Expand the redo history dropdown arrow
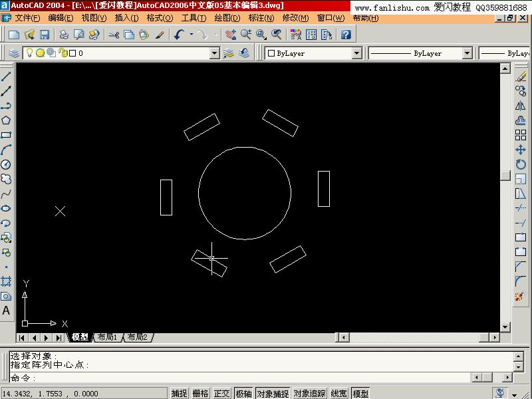The height and width of the screenshot is (399, 532). tap(215, 35)
